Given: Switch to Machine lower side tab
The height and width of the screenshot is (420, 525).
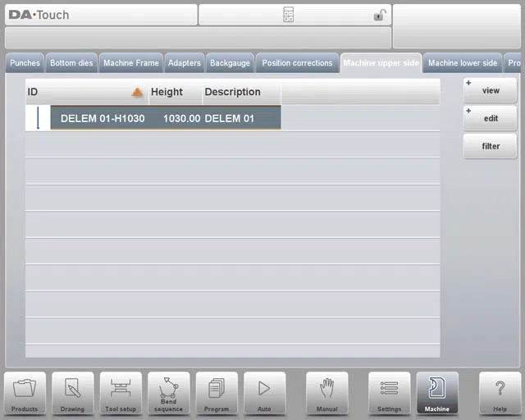Looking at the screenshot, I should [463, 63].
